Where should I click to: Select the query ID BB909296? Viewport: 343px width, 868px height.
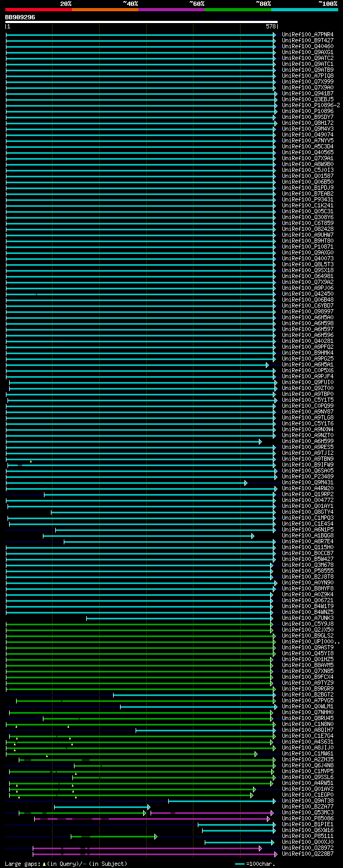pos(20,17)
